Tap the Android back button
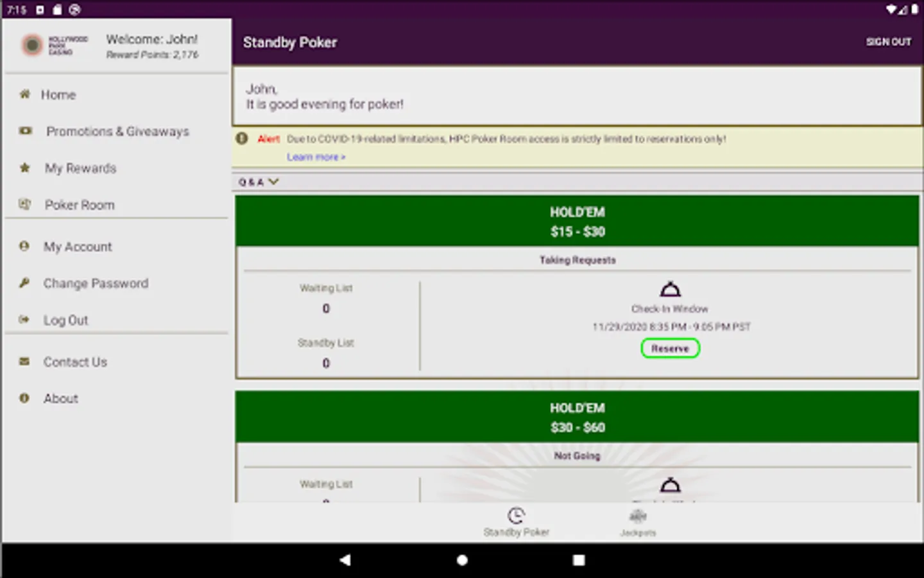Screen dimensions: 924x578 pos(345,560)
